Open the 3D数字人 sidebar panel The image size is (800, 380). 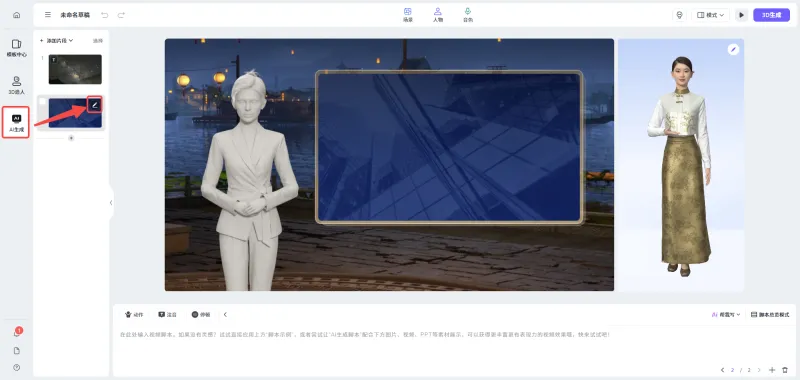tap(16, 86)
